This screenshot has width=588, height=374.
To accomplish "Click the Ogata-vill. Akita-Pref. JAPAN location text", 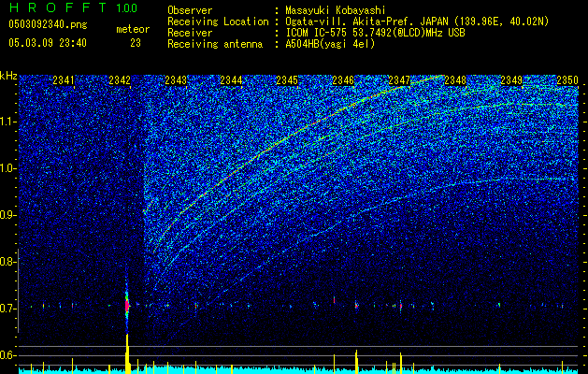I will coord(417,22).
